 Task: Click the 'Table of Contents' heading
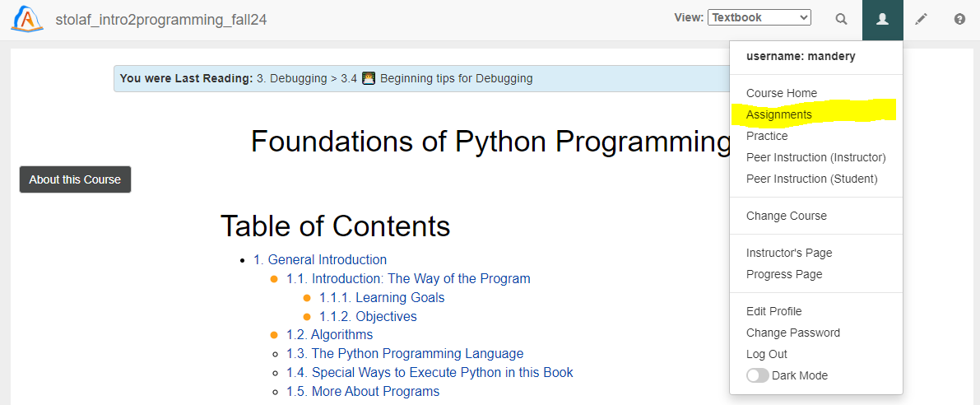click(x=335, y=226)
